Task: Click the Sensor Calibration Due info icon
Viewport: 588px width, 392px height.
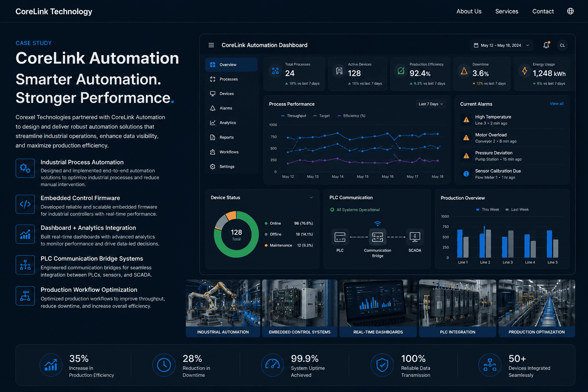Action: click(x=466, y=174)
